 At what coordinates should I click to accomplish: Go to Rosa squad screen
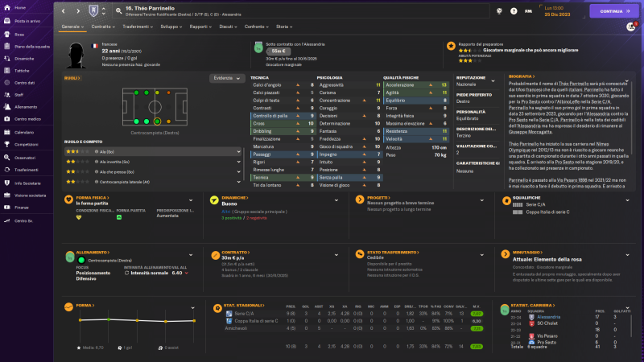pos(19,35)
